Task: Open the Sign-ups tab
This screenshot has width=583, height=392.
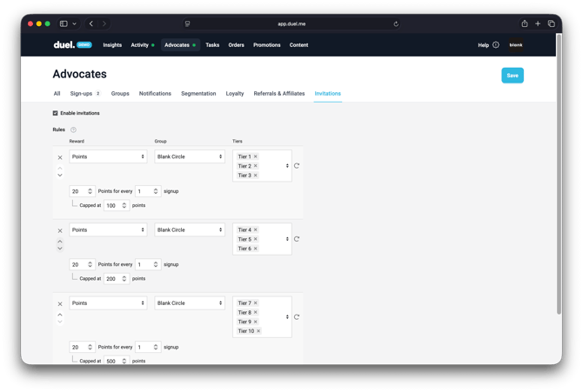Action: (x=84, y=94)
